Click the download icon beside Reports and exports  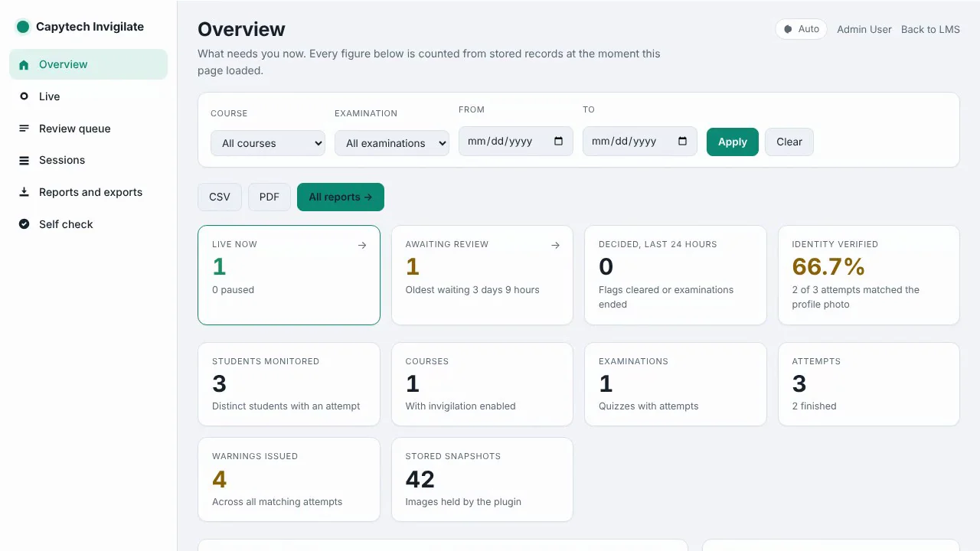(x=24, y=192)
